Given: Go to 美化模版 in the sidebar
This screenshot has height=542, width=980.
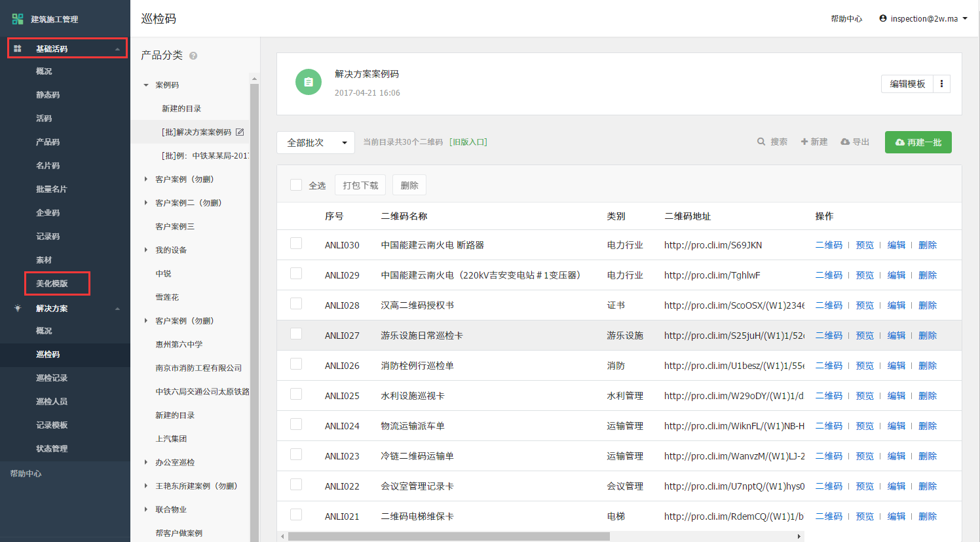Looking at the screenshot, I should point(52,284).
